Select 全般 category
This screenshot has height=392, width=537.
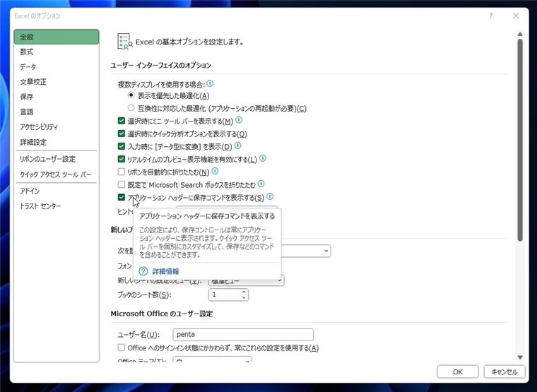pyautogui.click(x=57, y=37)
